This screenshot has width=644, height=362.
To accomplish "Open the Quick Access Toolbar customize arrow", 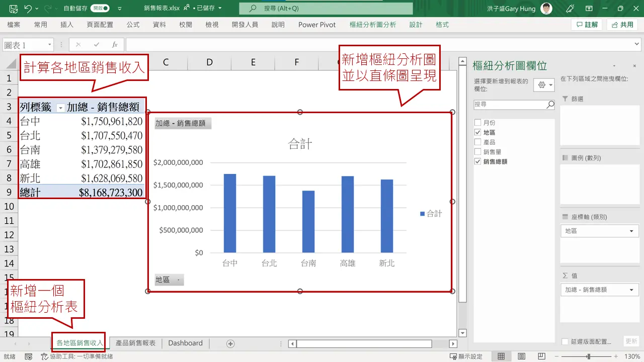I will 119,9.
